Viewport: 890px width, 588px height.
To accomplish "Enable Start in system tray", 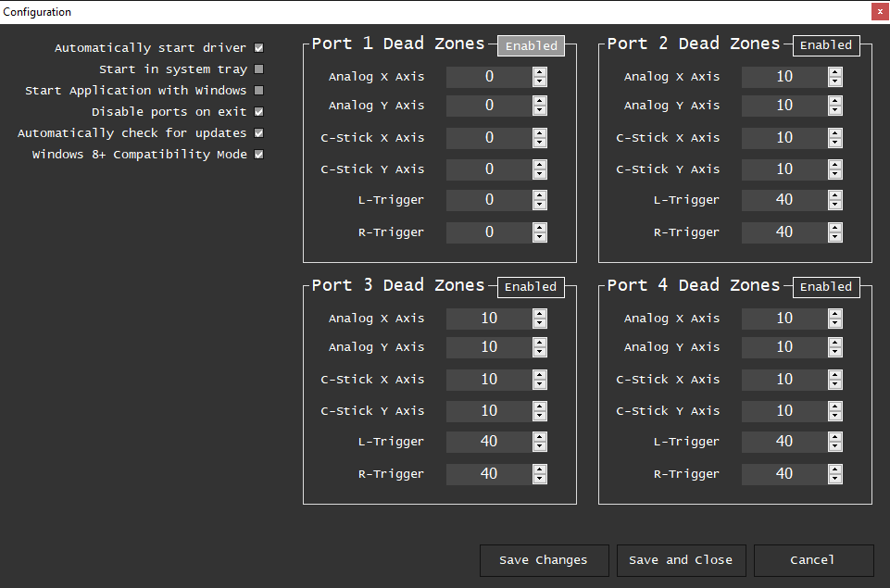I will [x=257, y=69].
